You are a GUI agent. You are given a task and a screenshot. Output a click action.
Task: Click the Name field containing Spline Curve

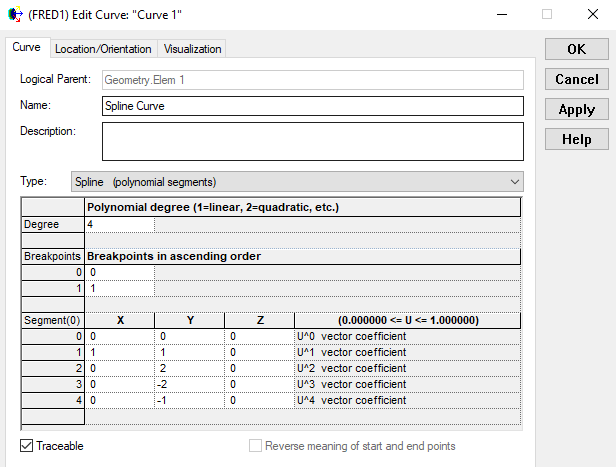pyautogui.click(x=312, y=106)
